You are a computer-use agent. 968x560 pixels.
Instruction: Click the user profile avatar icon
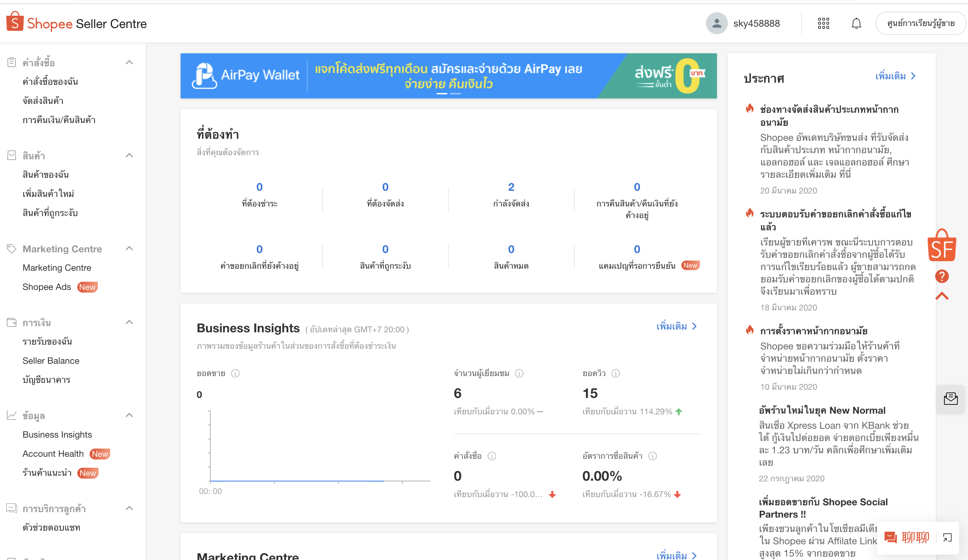[x=717, y=24]
